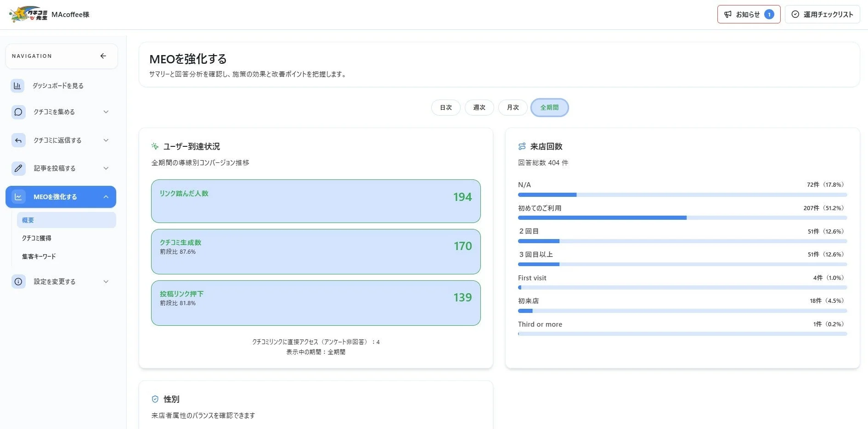Click the info icon for 設定を変更する

(18, 282)
